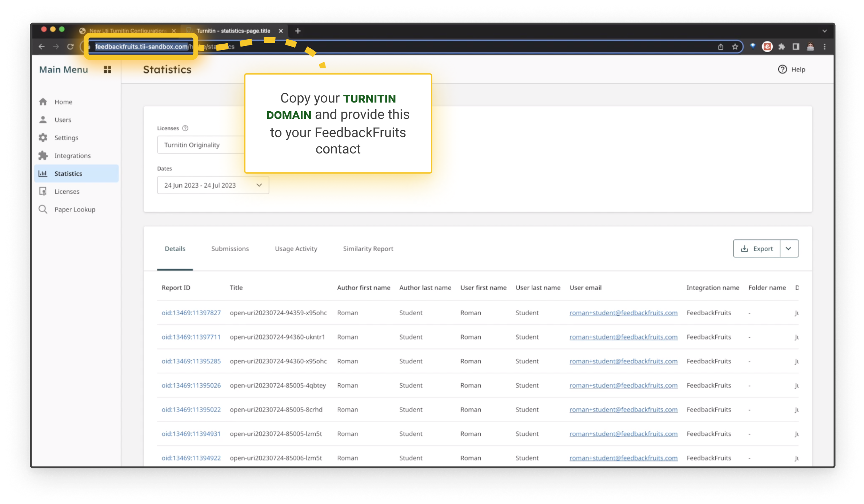864x504 pixels.
Task: Click the Help question mark icon
Action: click(x=782, y=69)
